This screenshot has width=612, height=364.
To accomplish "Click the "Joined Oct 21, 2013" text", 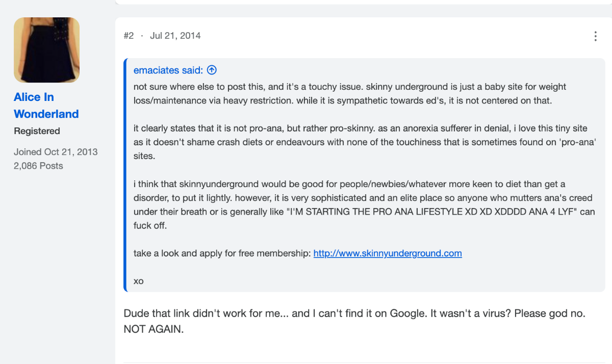I will click(x=56, y=152).
